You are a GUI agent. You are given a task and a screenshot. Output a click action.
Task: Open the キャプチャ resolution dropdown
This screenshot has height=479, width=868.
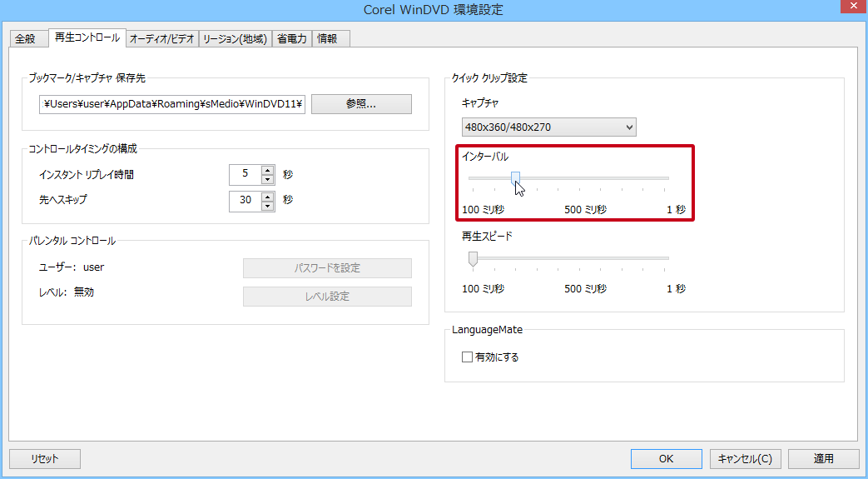tap(548, 127)
